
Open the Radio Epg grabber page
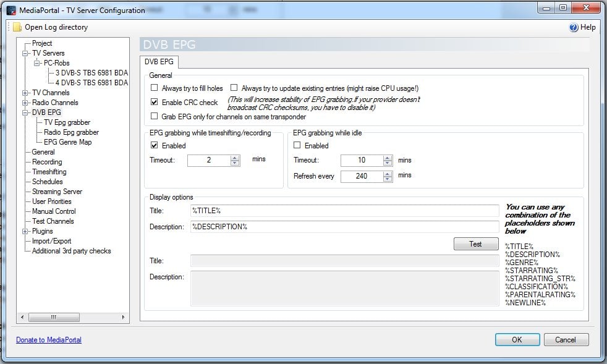pos(71,132)
